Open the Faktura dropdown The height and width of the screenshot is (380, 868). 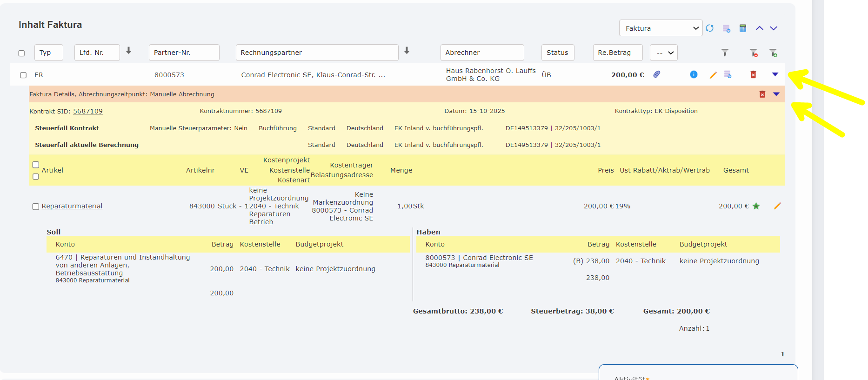click(x=661, y=28)
